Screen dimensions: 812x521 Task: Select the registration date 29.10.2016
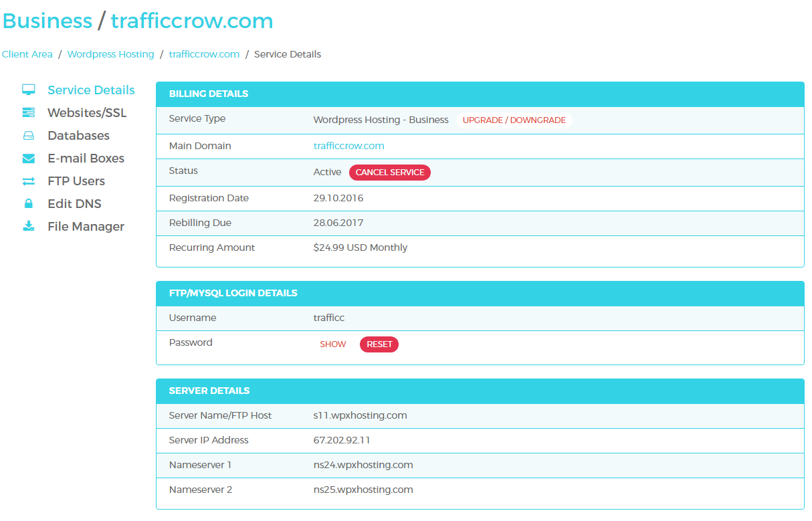point(338,199)
